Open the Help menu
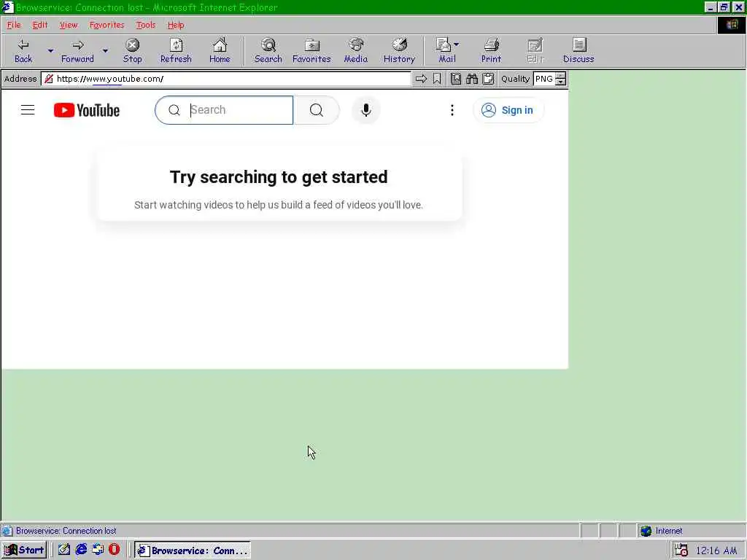Viewport: 747px width, 560px height. (176, 25)
